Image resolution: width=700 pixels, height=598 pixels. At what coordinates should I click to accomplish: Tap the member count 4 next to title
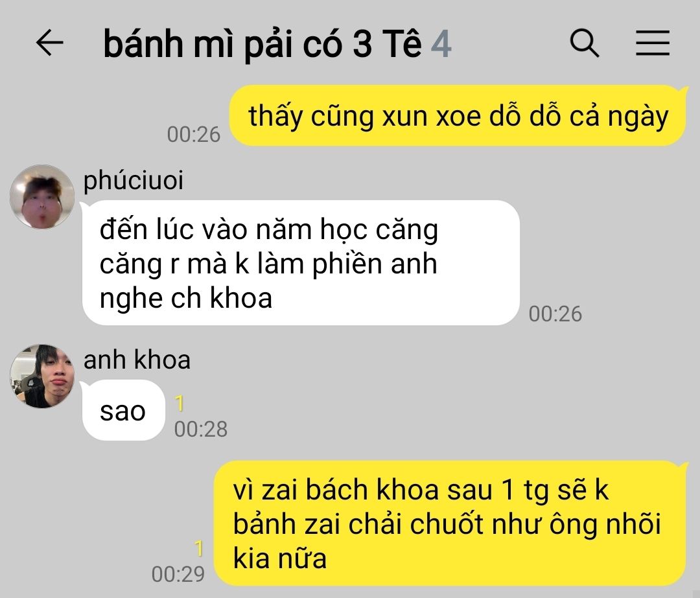click(x=441, y=44)
